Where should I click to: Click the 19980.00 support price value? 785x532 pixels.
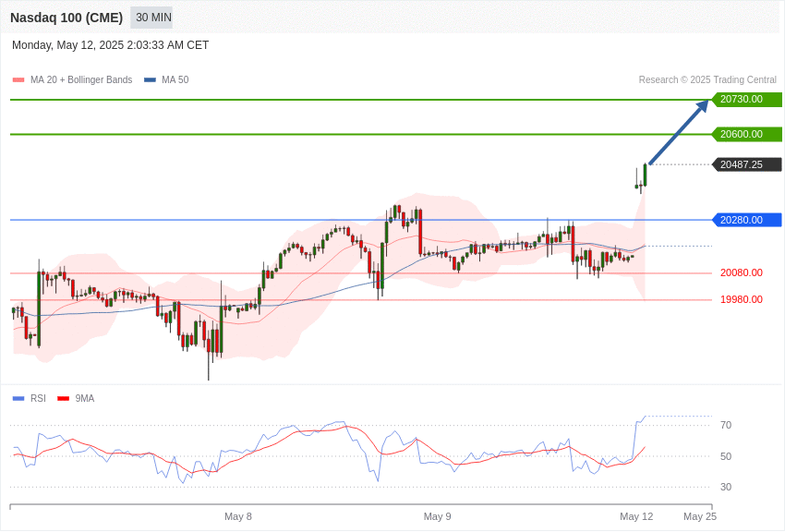tap(742, 299)
